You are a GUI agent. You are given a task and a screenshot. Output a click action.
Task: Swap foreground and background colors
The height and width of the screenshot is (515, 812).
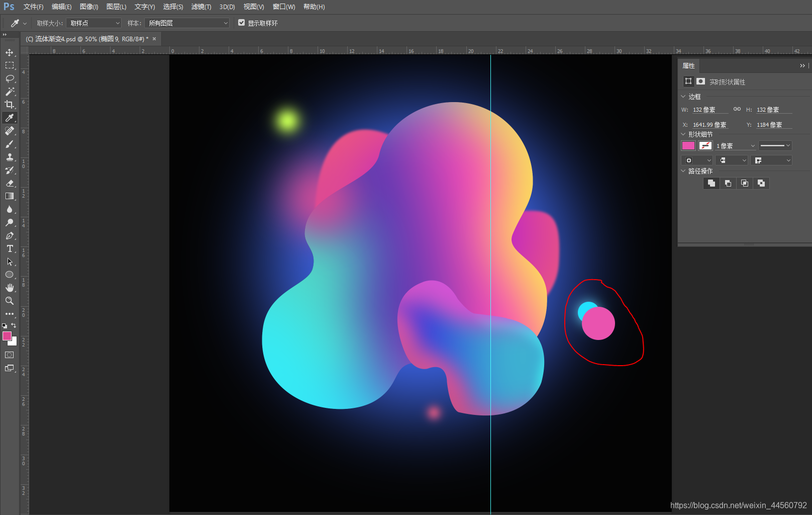pyautogui.click(x=14, y=325)
